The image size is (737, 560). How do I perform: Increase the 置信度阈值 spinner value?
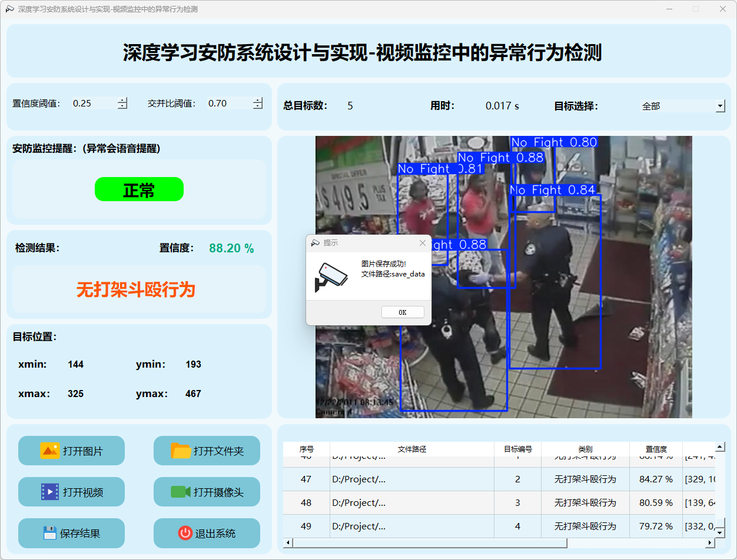pyautogui.click(x=122, y=100)
